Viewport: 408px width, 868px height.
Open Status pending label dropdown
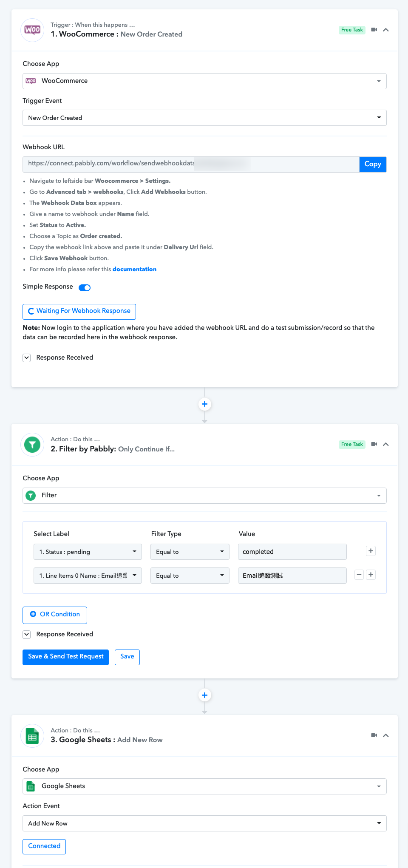tap(88, 552)
